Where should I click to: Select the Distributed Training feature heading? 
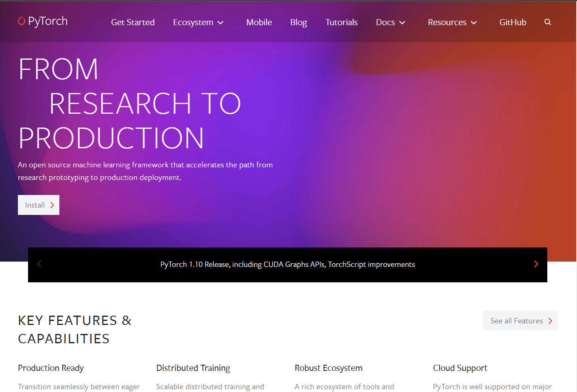point(193,368)
